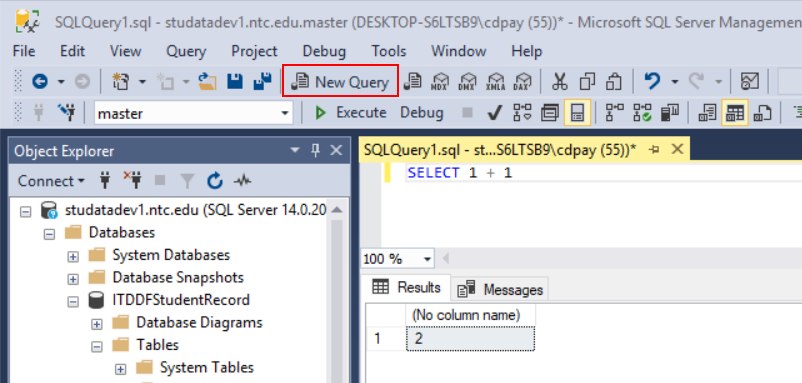Toggle Include Actual Execution Plan
The height and width of the screenshot is (383, 802).
tap(614, 113)
